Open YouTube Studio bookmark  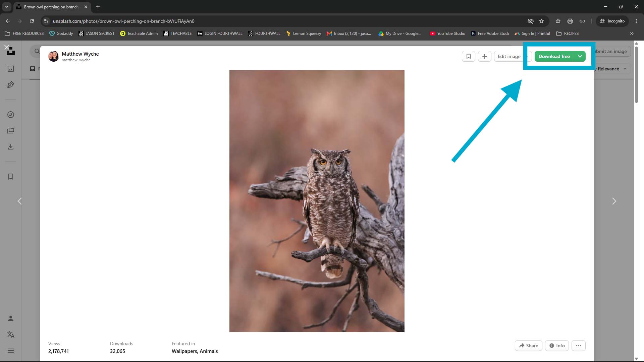447,34
